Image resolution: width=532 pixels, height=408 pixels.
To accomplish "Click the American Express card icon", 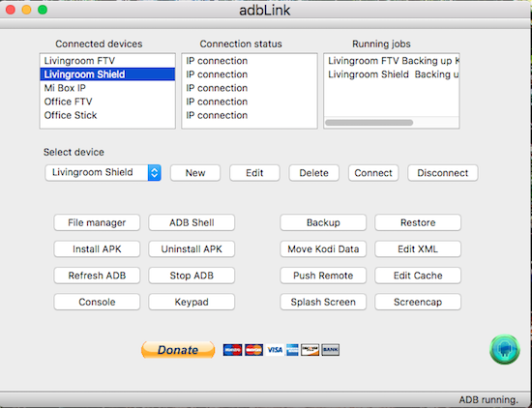I will pos(292,350).
